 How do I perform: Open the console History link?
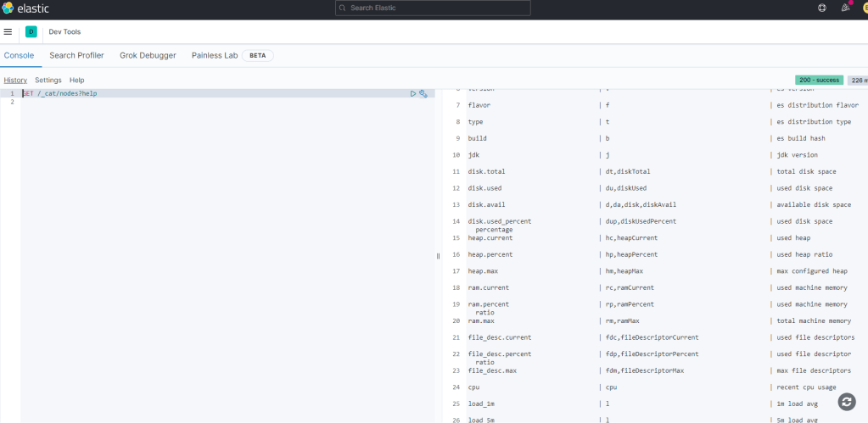(15, 80)
